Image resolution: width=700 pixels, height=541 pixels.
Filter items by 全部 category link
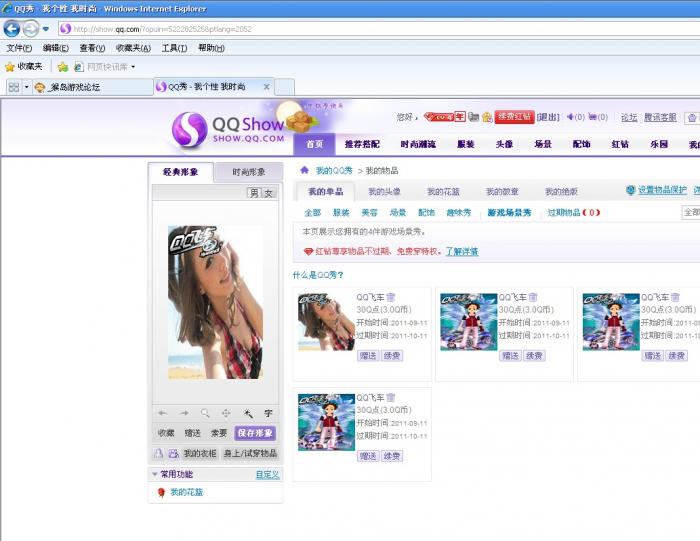coord(312,213)
